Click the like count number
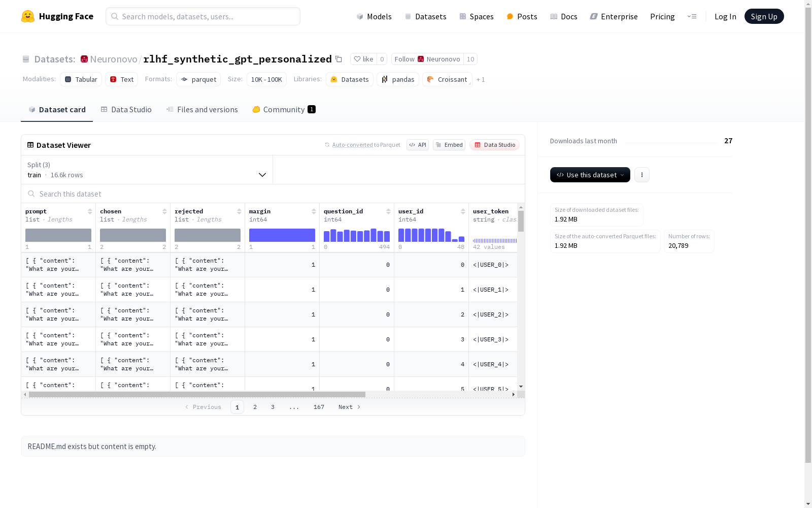The height and width of the screenshot is (508, 812). click(382, 59)
